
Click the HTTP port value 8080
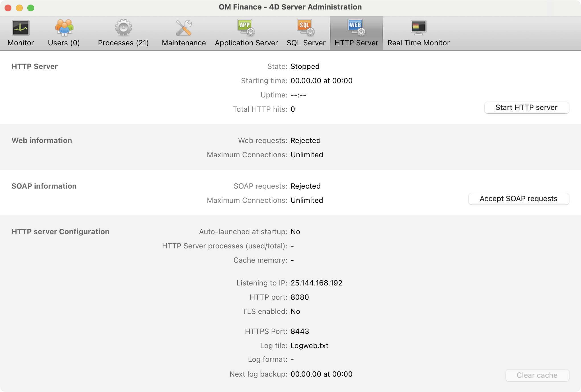point(300,297)
